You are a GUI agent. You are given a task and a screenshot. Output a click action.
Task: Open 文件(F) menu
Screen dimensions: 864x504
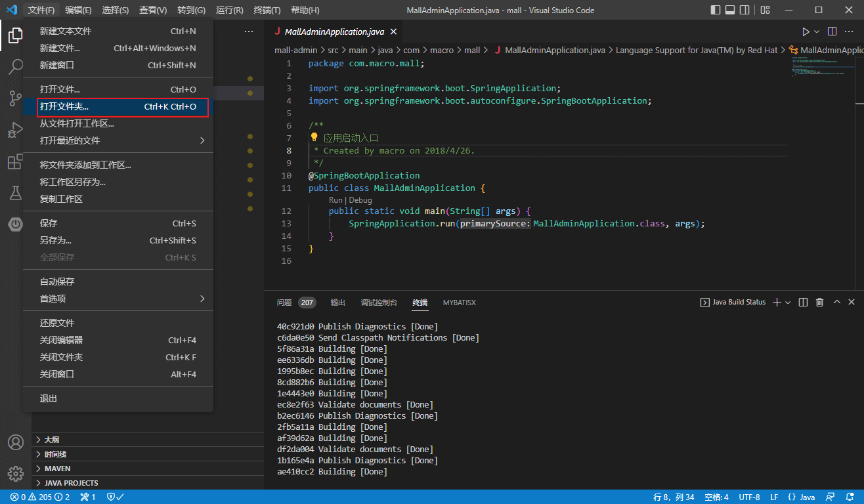41,10
